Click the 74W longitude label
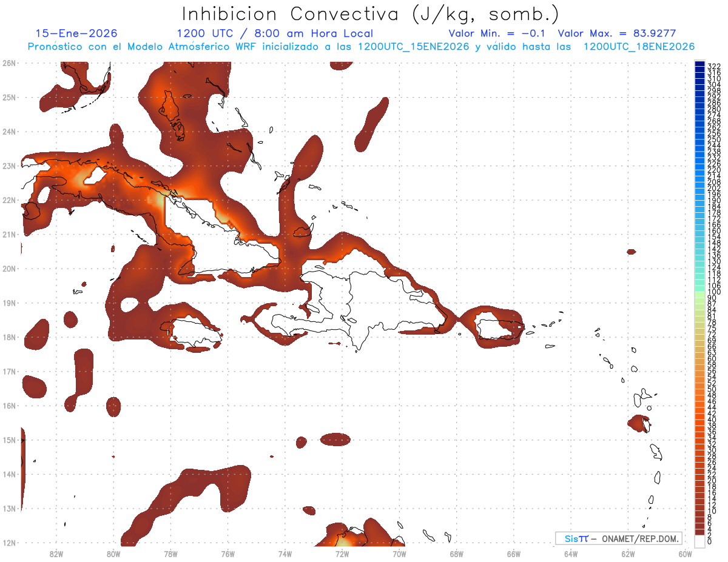The image size is (728, 562). tap(285, 554)
